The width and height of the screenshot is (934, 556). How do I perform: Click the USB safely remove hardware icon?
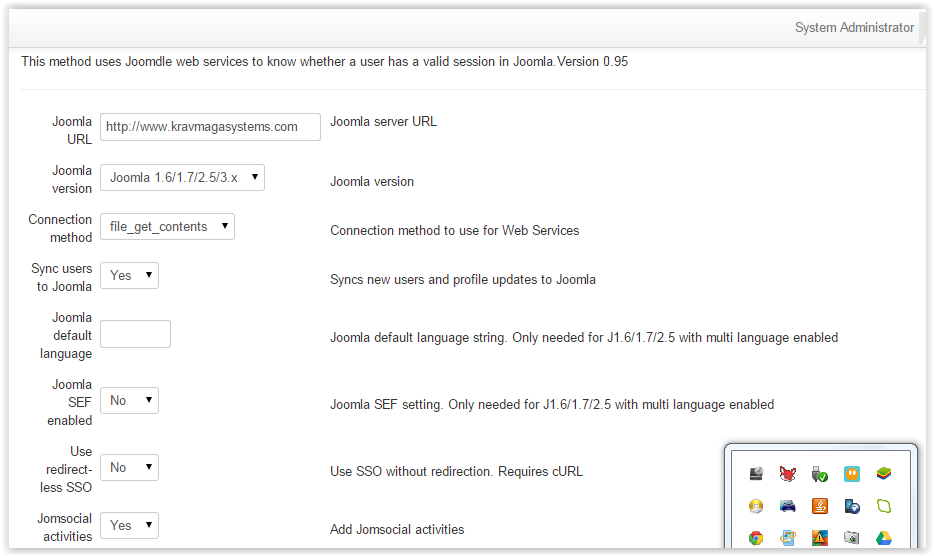[x=820, y=474]
